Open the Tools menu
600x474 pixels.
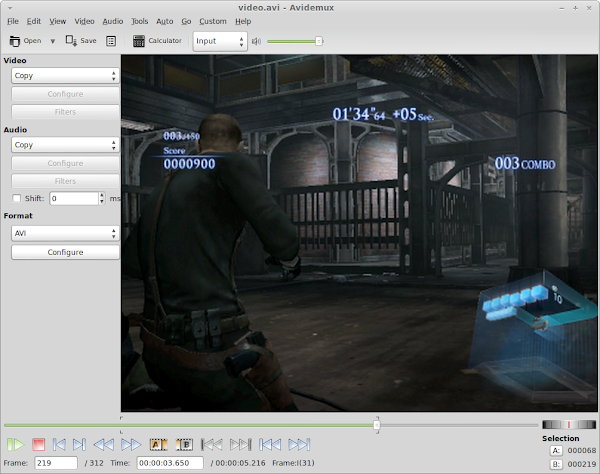[139, 21]
